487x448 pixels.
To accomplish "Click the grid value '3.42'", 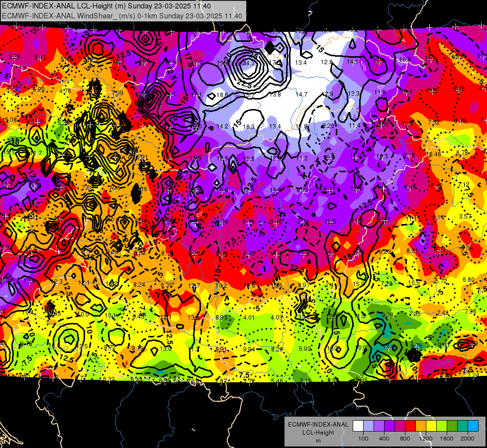I will (40, 58).
